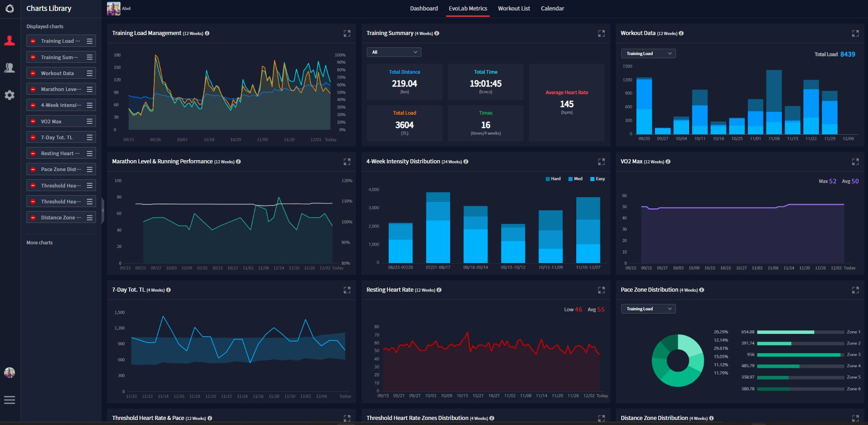The image size is (868, 425).
Task: Select the EvoLab Metrics tab
Action: (468, 9)
